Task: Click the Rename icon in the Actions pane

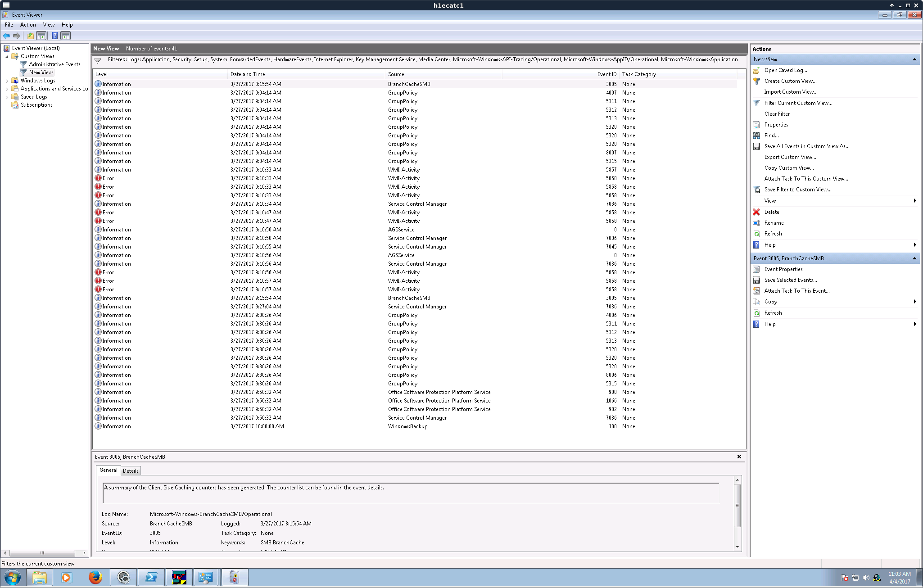Action: [756, 223]
